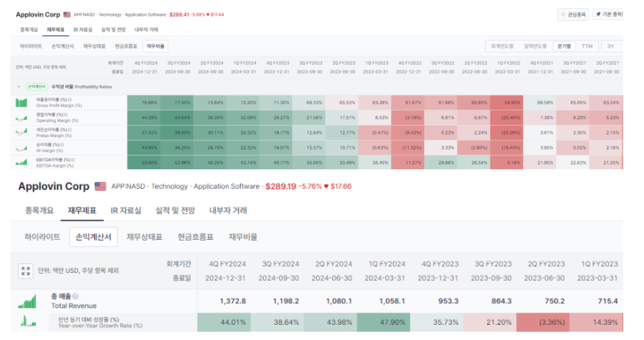Screen dimensions: 644x340
Task: Select 재무비율 sub-tab in the $289.19 panel
Action: (243, 237)
